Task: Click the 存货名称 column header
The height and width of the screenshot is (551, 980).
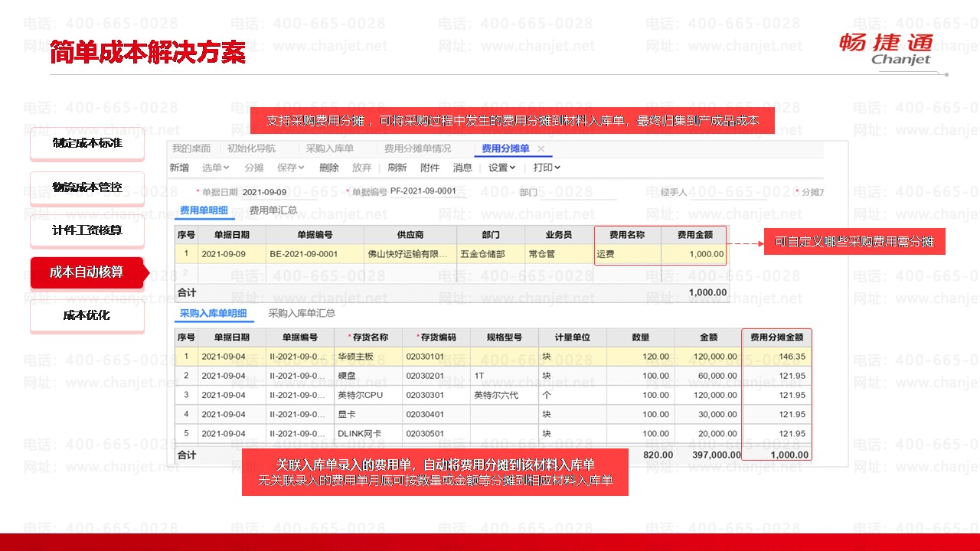Action: [367, 337]
